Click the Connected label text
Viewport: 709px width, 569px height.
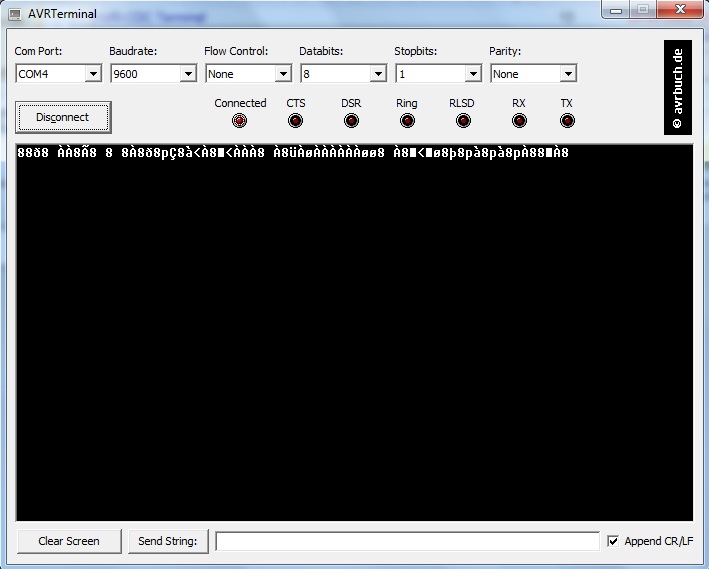click(x=240, y=103)
